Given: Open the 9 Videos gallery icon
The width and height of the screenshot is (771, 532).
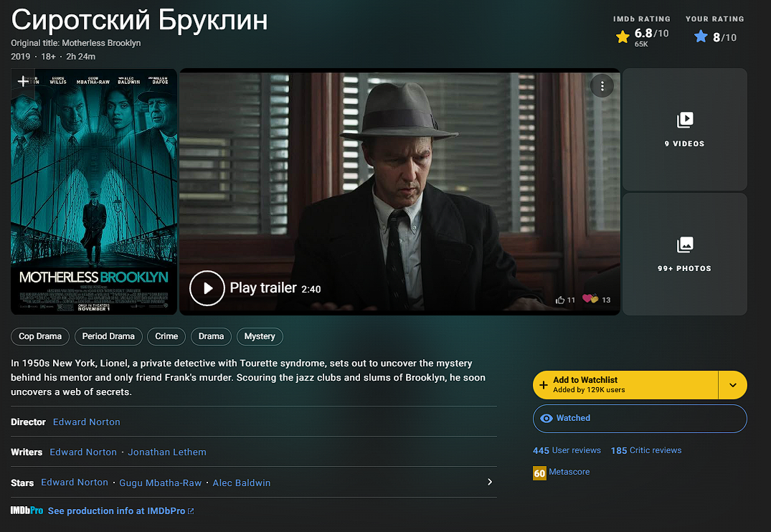Looking at the screenshot, I should tap(684, 120).
